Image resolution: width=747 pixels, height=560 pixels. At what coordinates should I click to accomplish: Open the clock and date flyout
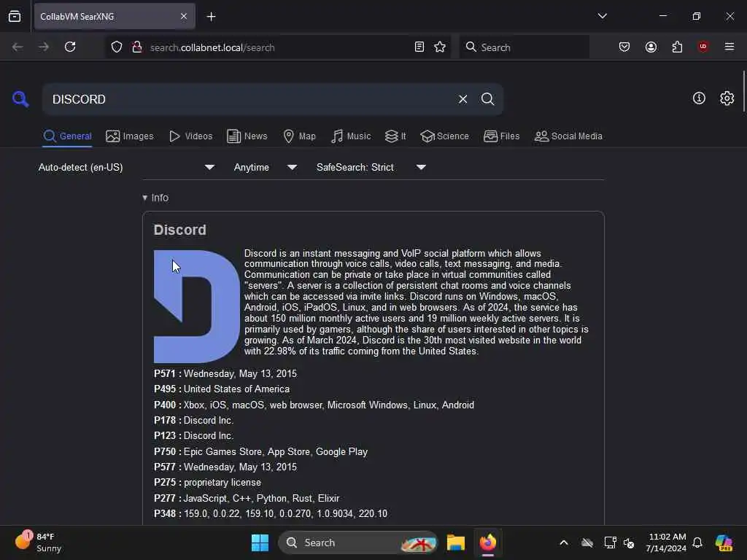click(x=666, y=542)
